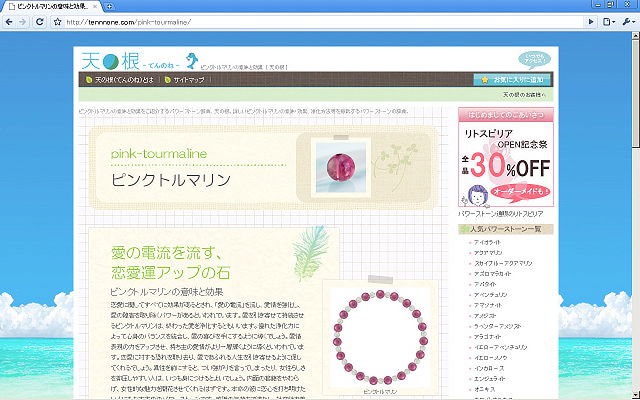This screenshot has width=640, height=400.
Task: Click the pink tourmaline stone thumbnail
Action: (334, 158)
